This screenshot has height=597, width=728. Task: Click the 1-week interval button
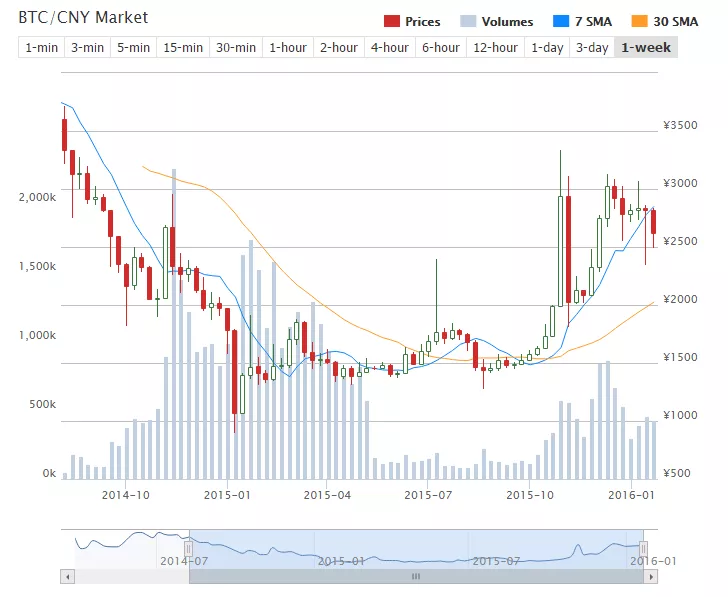[x=645, y=47]
